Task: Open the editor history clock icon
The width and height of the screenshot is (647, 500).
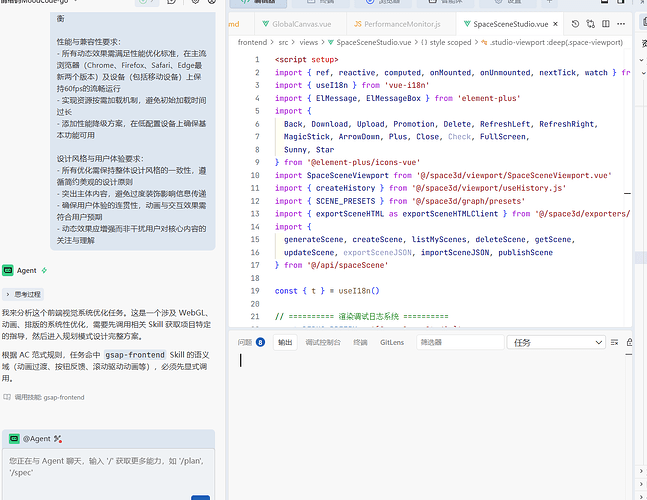Action: pyautogui.click(x=575, y=24)
